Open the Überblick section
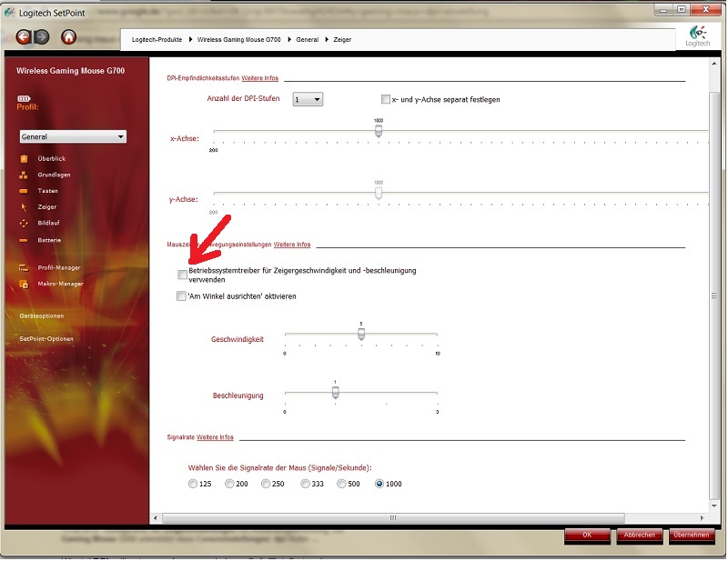Image resolution: width=728 pixels, height=561 pixels. point(52,159)
